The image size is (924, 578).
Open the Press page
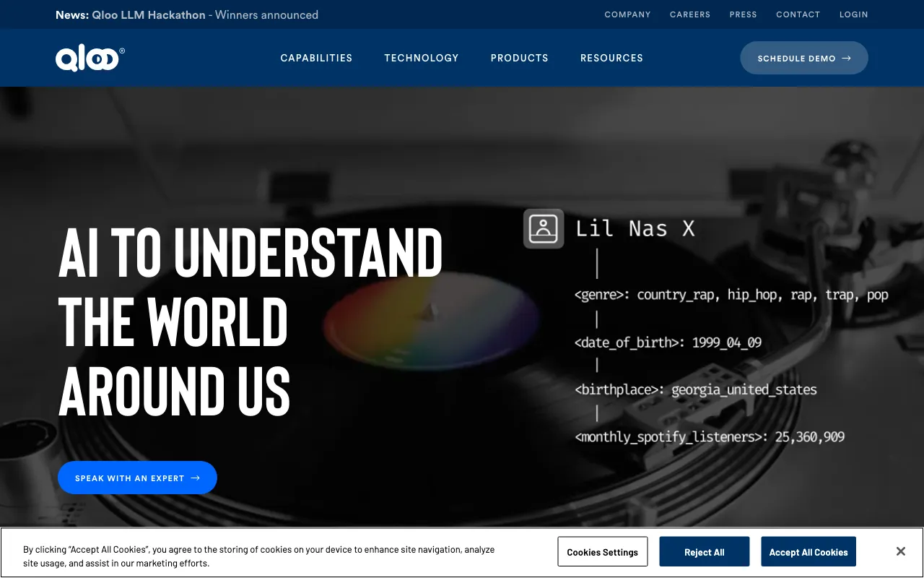(x=744, y=14)
